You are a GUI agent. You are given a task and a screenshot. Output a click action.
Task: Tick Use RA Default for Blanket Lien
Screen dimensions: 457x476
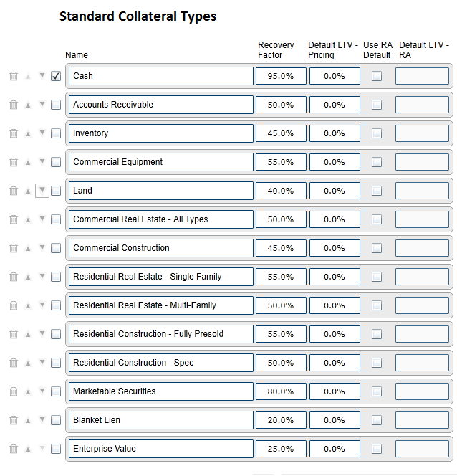[x=377, y=420]
